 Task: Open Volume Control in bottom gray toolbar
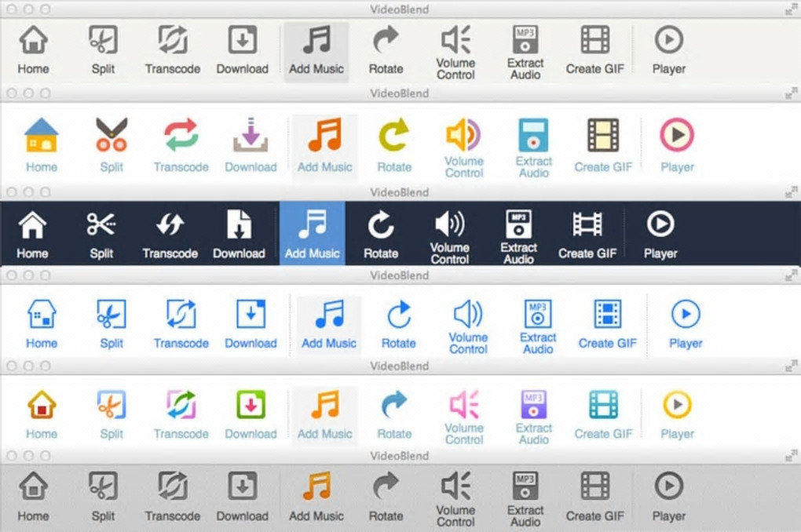click(x=455, y=499)
